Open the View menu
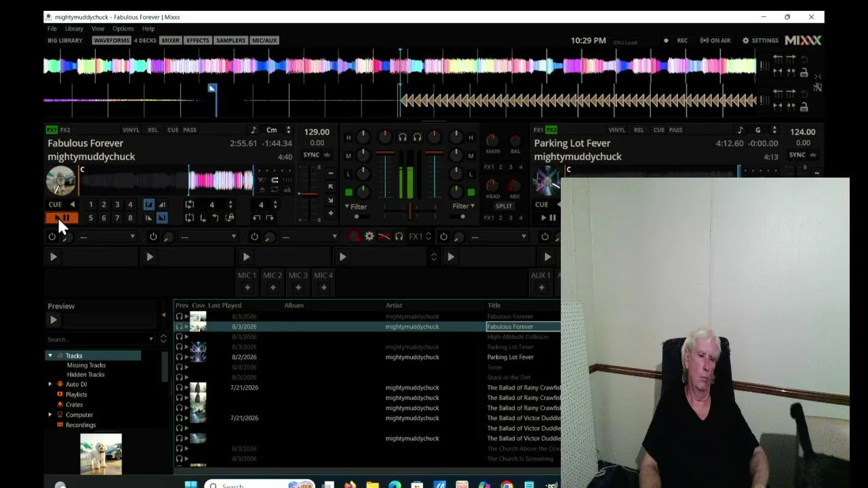This screenshot has width=868, height=488. pos(98,28)
